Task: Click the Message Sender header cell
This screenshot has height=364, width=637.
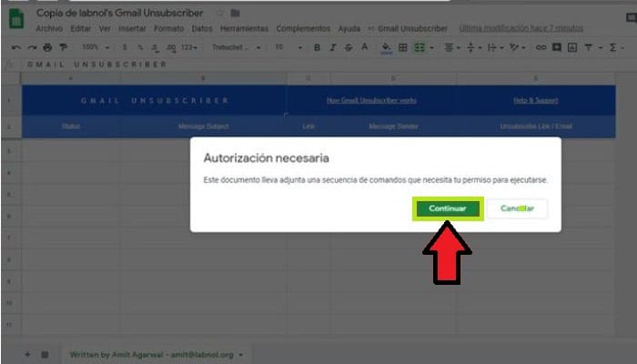Action: 393,126
